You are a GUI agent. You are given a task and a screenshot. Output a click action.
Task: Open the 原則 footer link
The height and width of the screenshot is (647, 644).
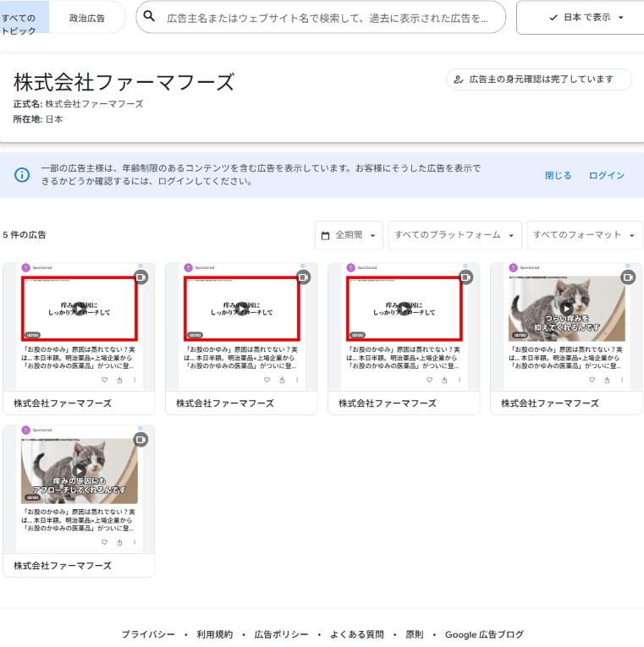(415, 634)
